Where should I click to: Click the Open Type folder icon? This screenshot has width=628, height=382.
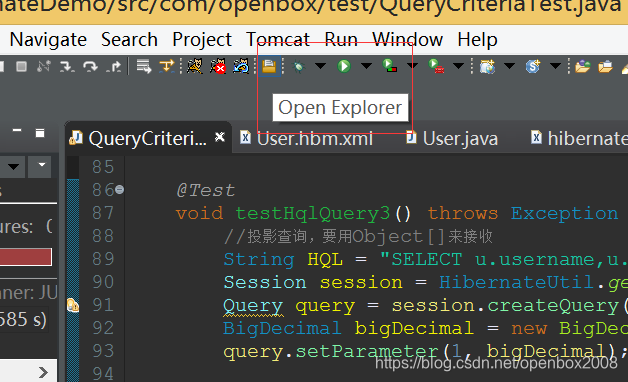582,66
